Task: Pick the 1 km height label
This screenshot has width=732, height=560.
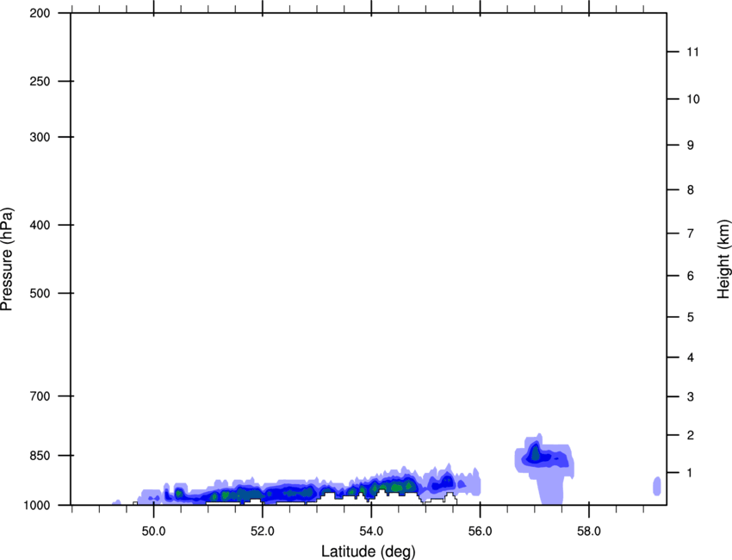Action: tap(691, 473)
